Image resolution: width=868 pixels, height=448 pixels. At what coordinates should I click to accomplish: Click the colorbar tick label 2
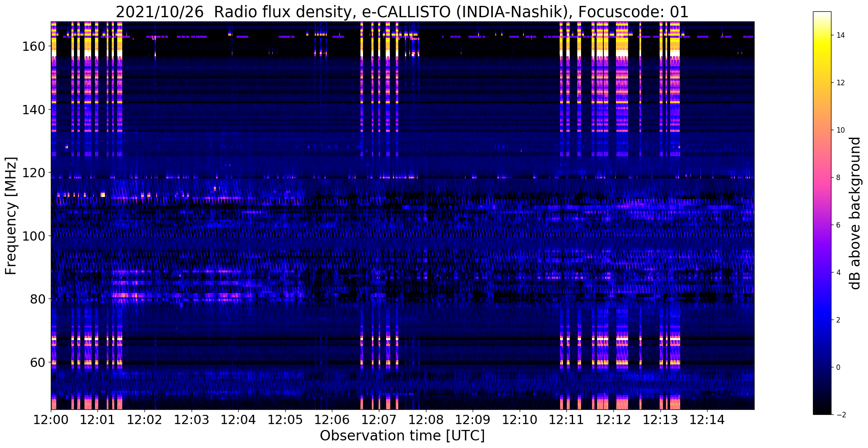pyautogui.click(x=839, y=320)
